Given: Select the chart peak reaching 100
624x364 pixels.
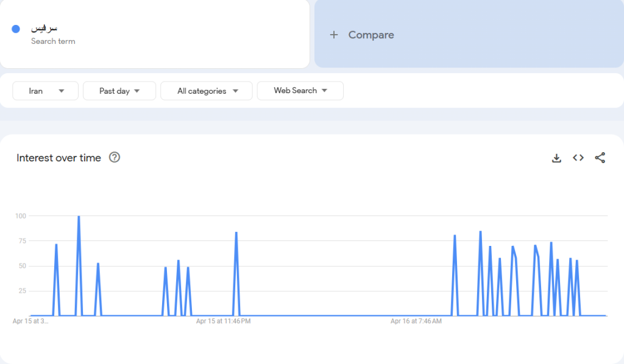Looking at the screenshot, I should (79, 217).
